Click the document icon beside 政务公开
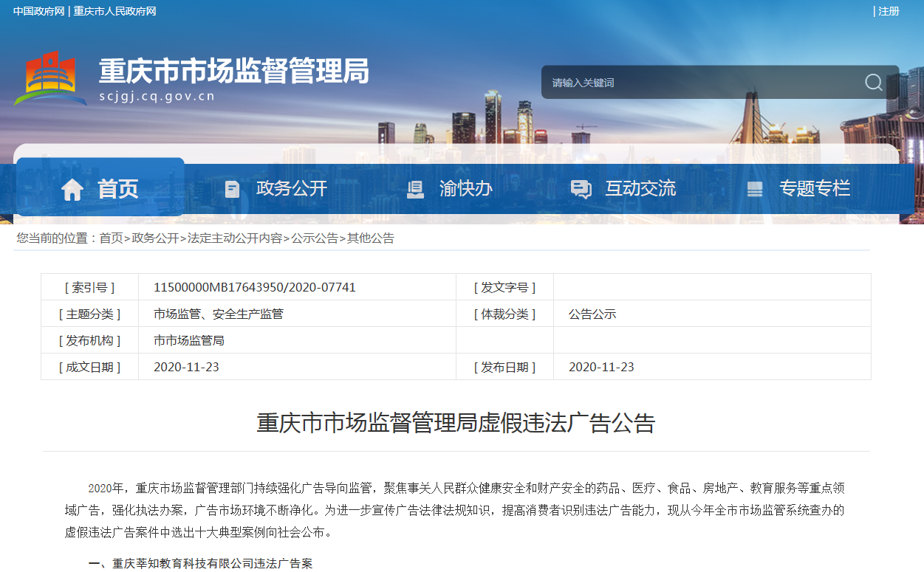924x572 pixels. (232, 189)
